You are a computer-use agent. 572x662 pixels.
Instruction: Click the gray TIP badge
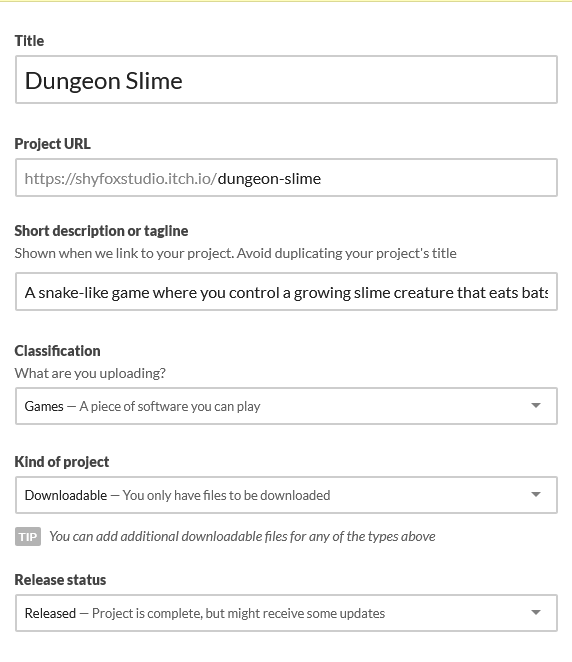point(28,537)
